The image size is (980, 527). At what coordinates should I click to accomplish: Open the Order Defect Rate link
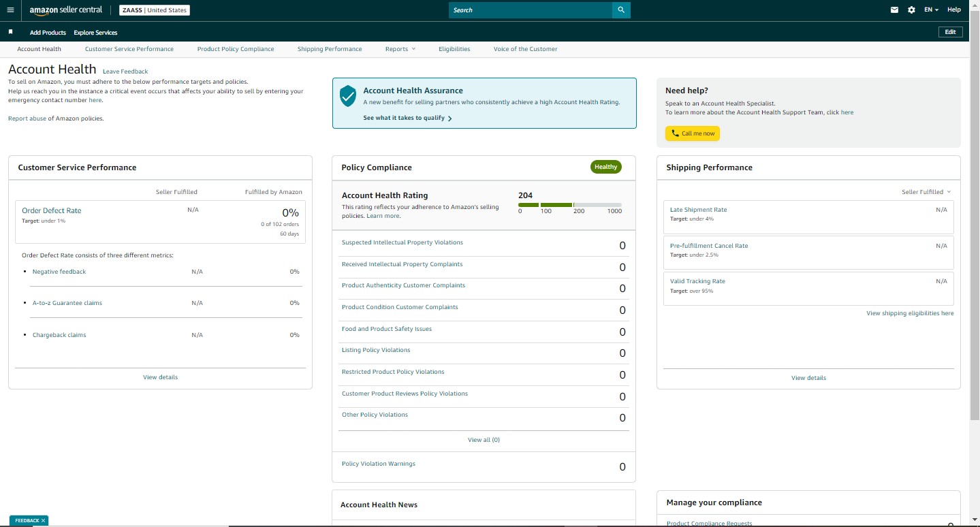coord(51,211)
